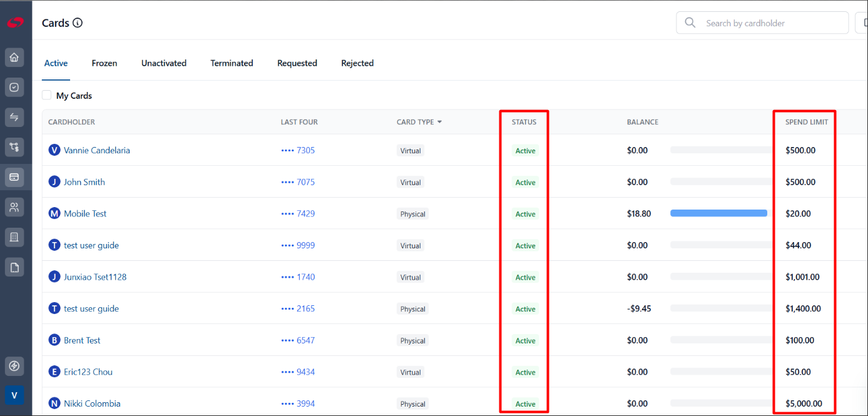Click the T avatar in the 2165 row
Screen dimensions: 868x416
coord(54,308)
